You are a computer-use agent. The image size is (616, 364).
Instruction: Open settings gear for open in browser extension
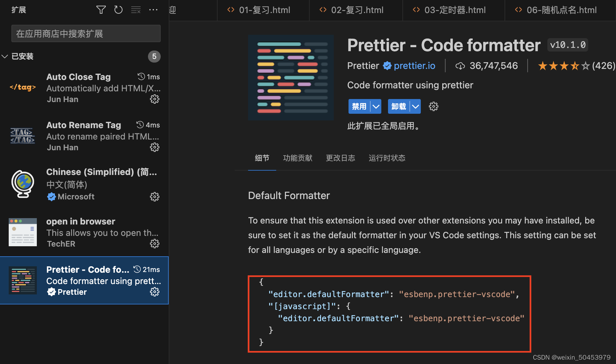click(154, 244)
